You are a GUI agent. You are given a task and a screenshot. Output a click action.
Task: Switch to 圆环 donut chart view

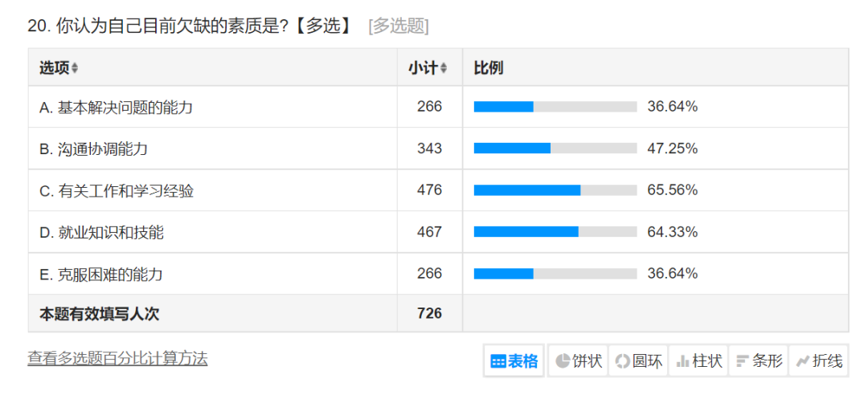[x=638, y=361]
